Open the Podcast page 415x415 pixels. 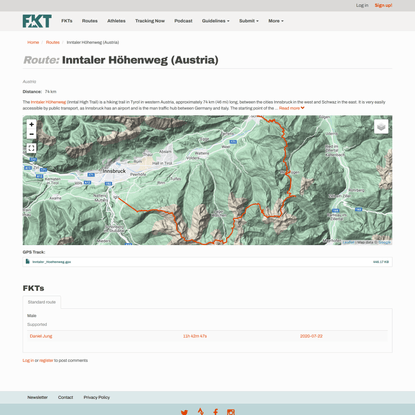point(183,21)
